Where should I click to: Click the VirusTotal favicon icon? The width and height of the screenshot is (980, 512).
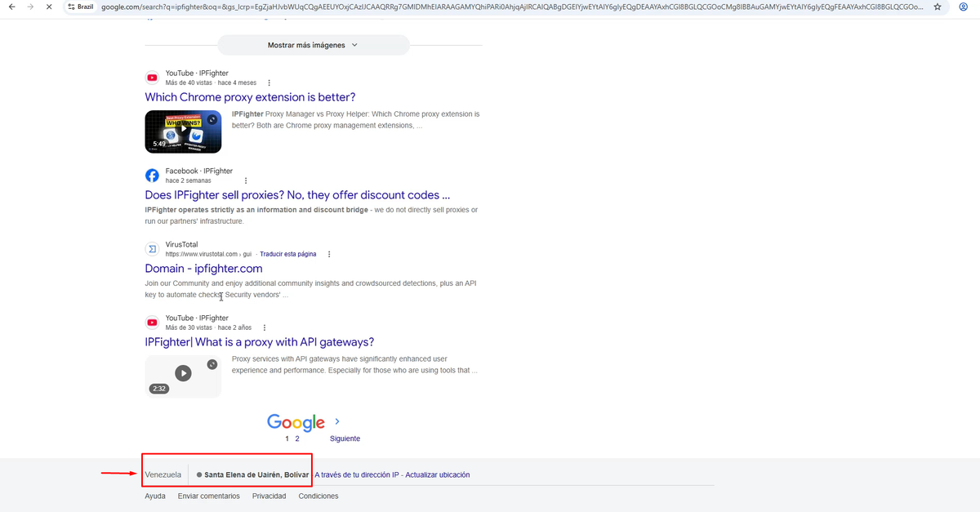pos(152,249)
